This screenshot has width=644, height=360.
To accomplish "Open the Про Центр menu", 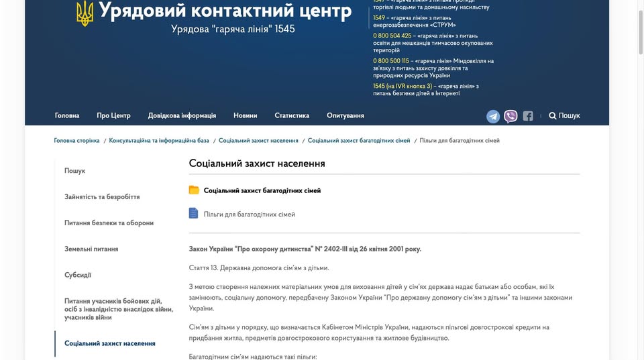I will 113,115.
